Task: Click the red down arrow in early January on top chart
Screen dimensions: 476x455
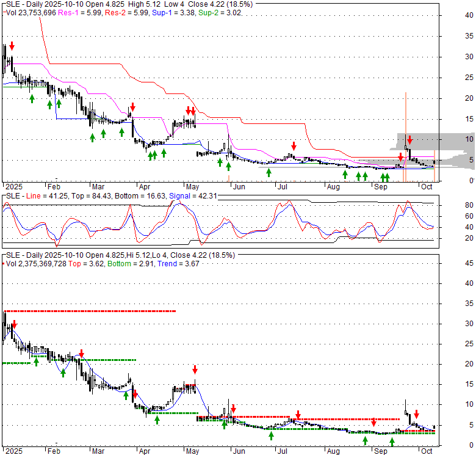Action: 11,46
